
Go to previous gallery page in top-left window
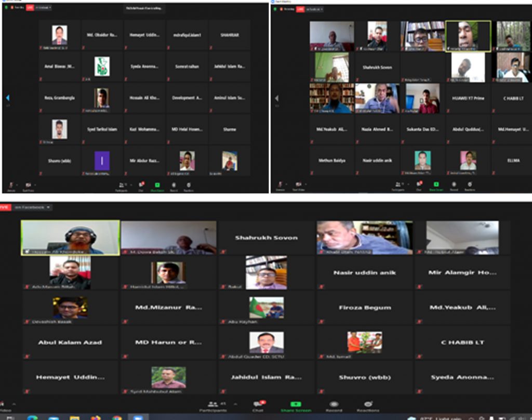point(7,98)
